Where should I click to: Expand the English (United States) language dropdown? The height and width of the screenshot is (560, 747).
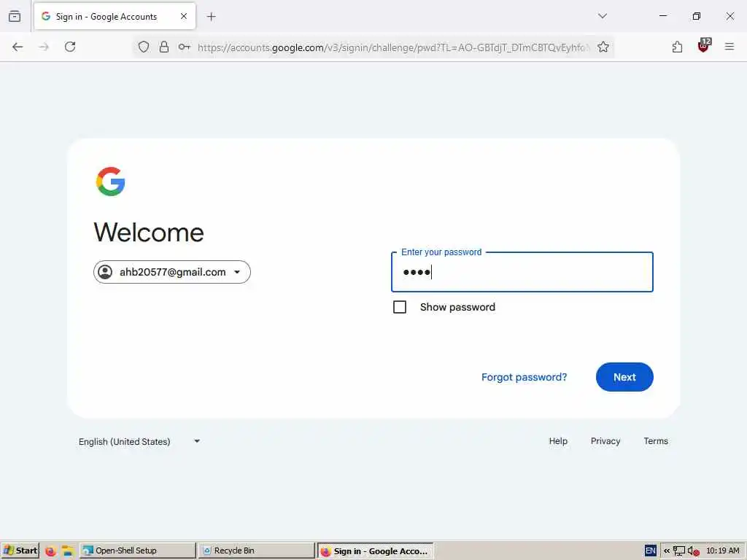pyautogui.click(x=139, y=441)
